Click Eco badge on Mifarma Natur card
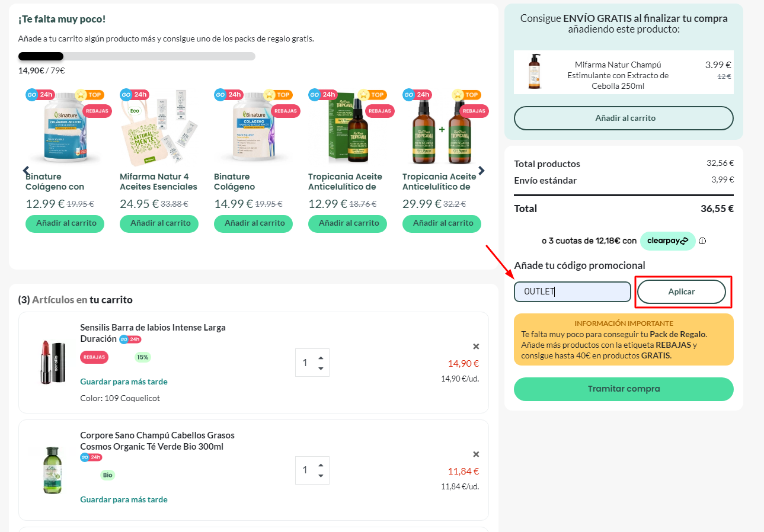This screenshot has height=532, width=764. tap(135, 111)
